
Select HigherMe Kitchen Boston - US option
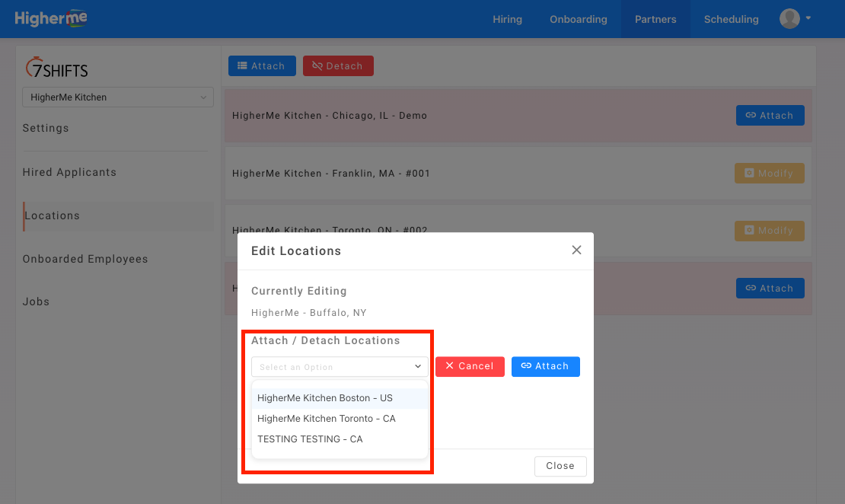325,398
